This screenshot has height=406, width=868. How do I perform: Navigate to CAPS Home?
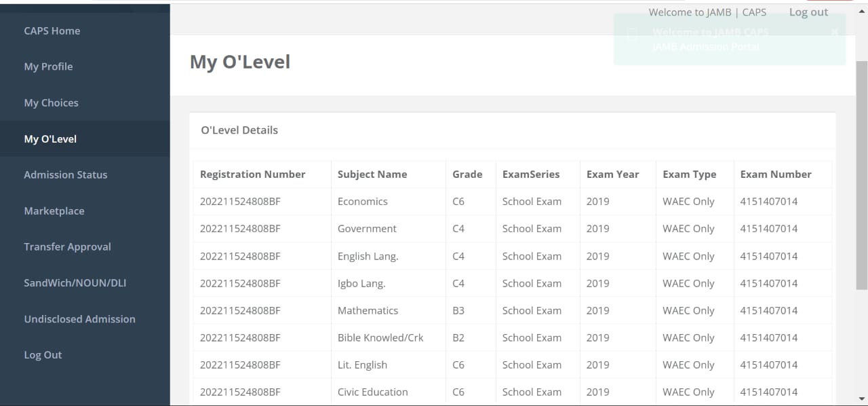pos(52,31)
